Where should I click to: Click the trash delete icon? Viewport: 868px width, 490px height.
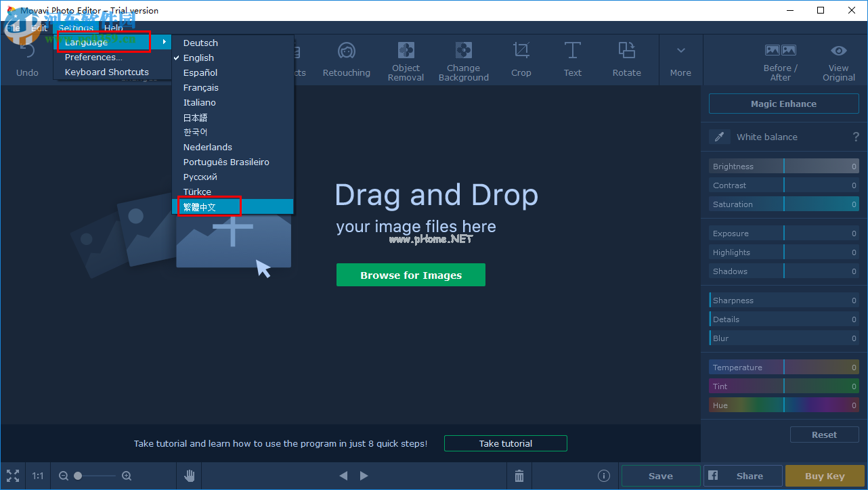point(519,476)
